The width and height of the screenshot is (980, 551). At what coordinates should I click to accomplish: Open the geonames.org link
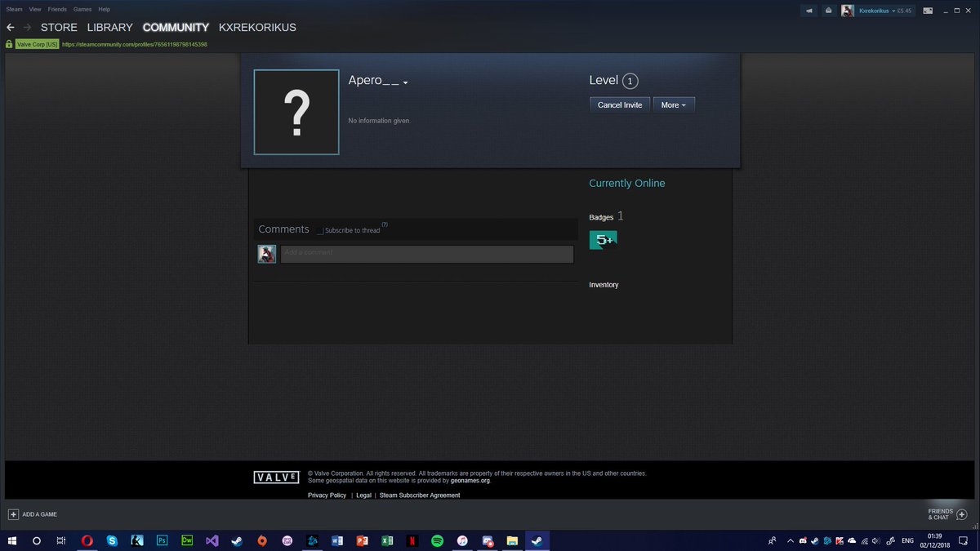[x=470, y=481]
